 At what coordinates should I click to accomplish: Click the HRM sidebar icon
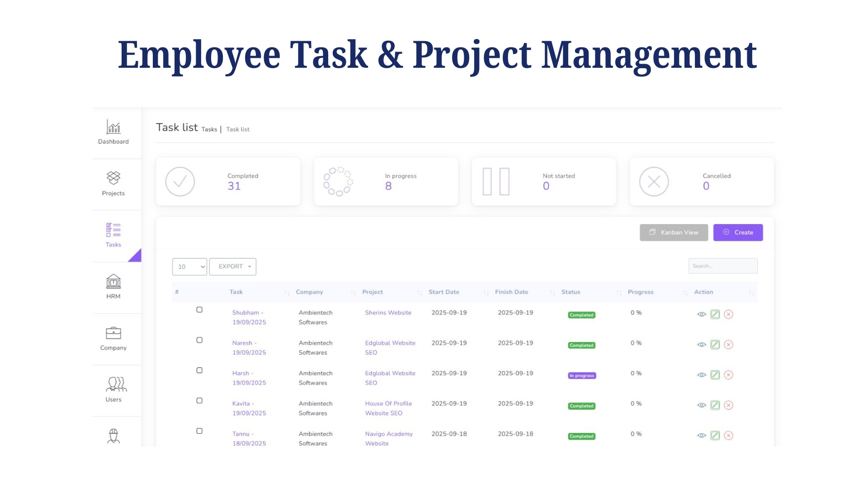pos(113,282)
